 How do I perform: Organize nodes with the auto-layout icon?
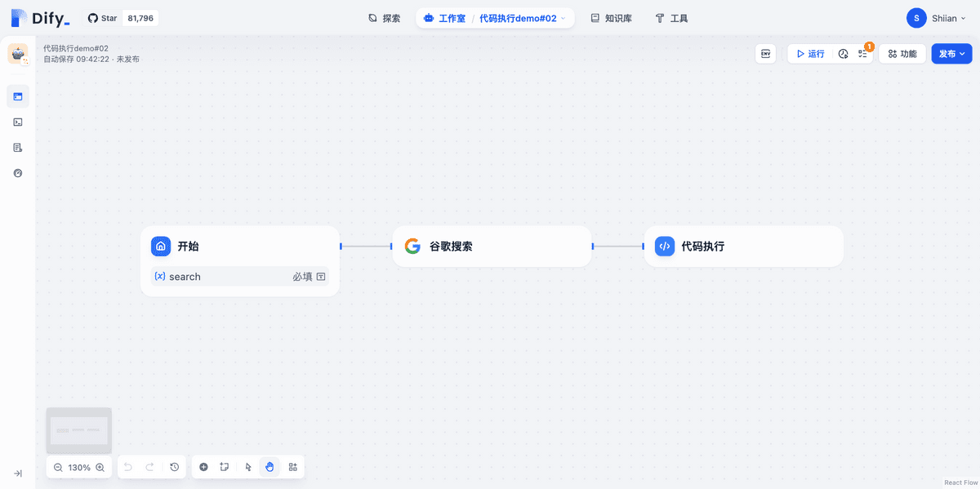point(293,467)
